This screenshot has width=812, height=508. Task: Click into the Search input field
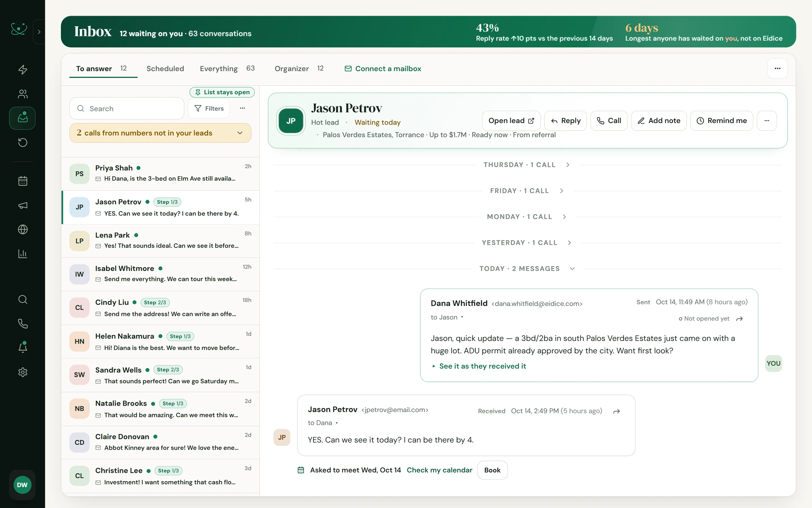click(x=127, y=108)
